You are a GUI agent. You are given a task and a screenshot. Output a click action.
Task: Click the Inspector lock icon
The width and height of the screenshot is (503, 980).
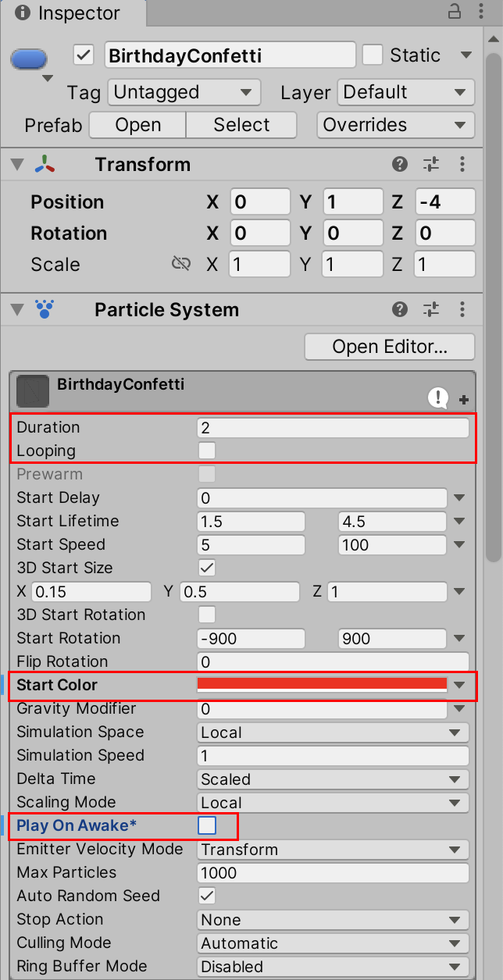click(455, 12)
